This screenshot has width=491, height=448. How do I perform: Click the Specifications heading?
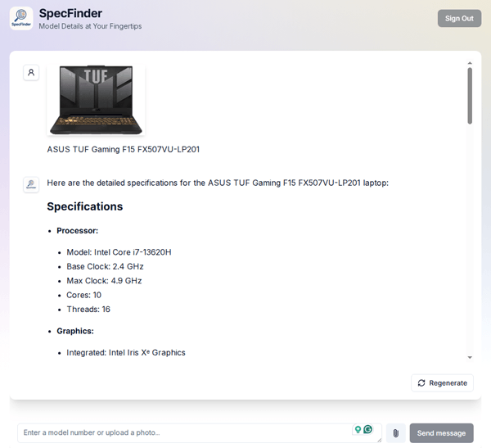[x=85, y=206]
